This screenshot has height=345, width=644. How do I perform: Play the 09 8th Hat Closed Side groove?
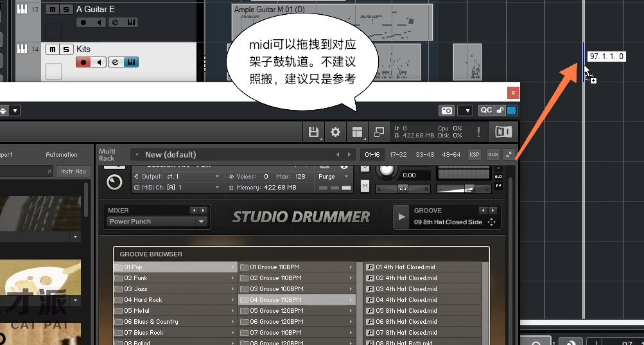402,217
